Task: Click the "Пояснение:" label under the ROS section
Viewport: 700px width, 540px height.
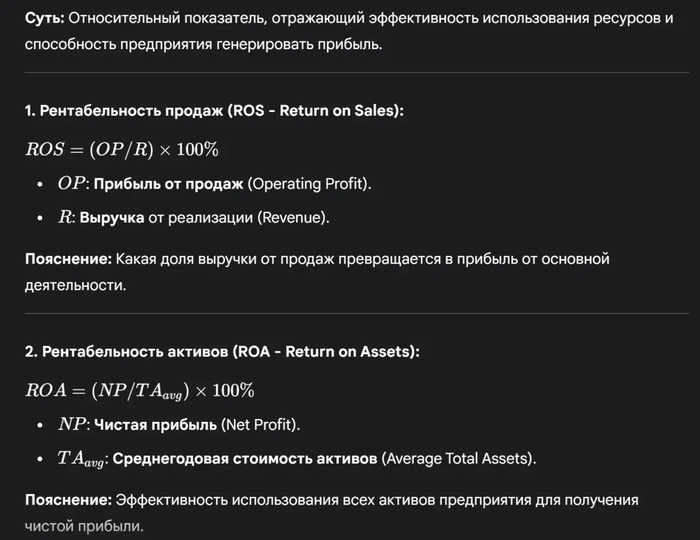Action: pyautogui.click(x=68, y=259)
